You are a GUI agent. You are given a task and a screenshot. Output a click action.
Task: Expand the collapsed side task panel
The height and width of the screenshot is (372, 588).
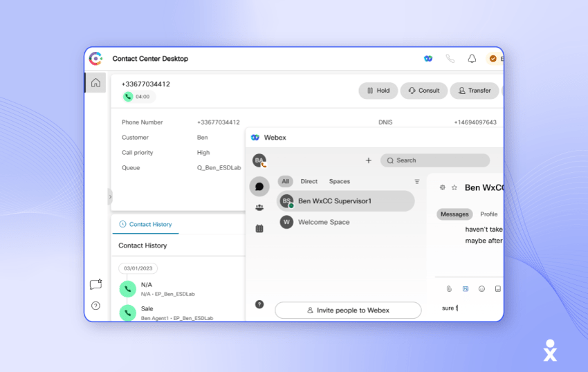pyautogui.click(x=110, y=196)
